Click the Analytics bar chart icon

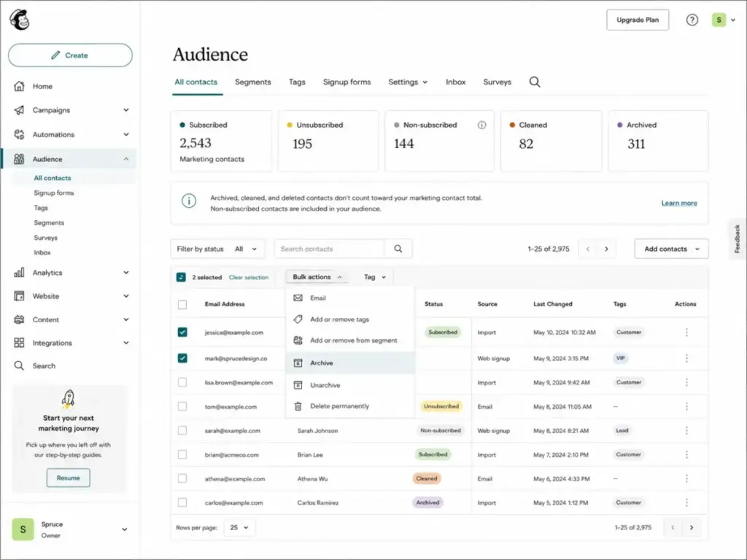pos(19,273)
